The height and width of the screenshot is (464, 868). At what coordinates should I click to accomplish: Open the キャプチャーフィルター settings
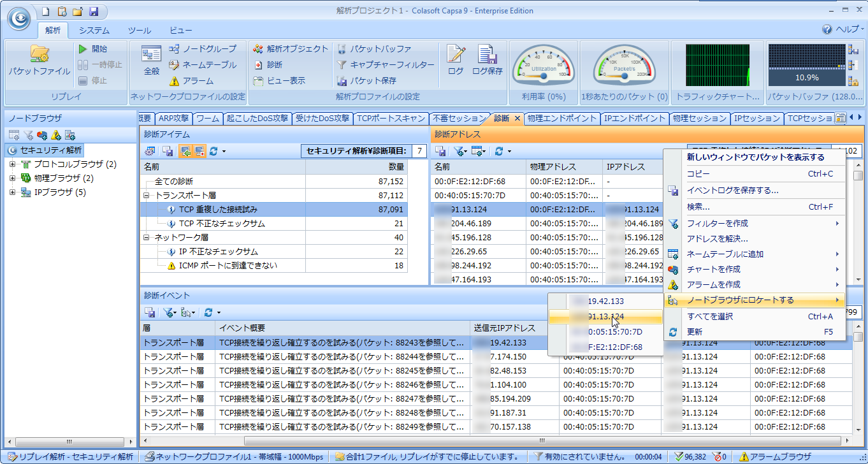[x=386, y=64]
